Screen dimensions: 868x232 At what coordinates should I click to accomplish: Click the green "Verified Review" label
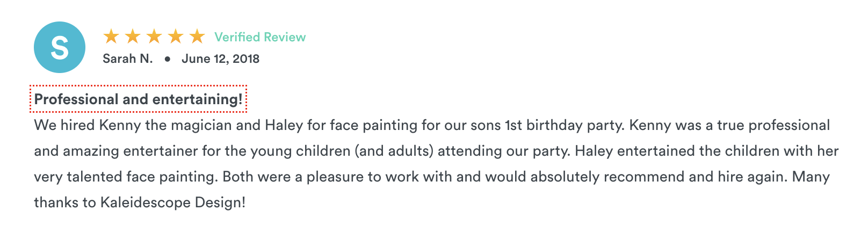pos(260,37)
